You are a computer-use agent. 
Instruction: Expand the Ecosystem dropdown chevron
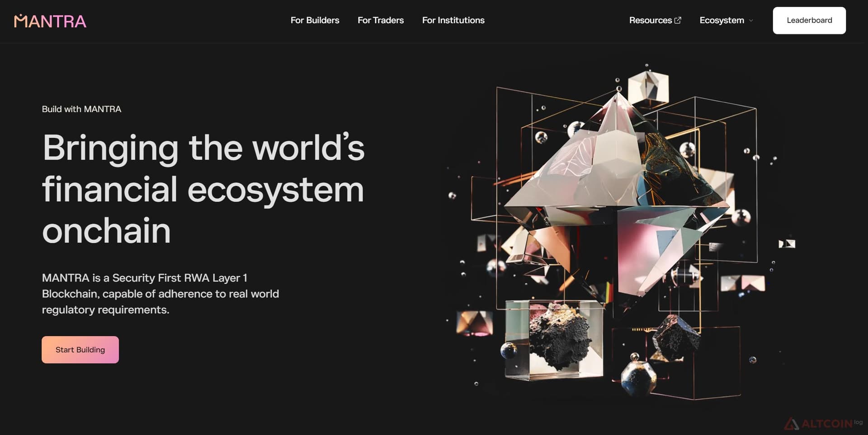point(751,20)
